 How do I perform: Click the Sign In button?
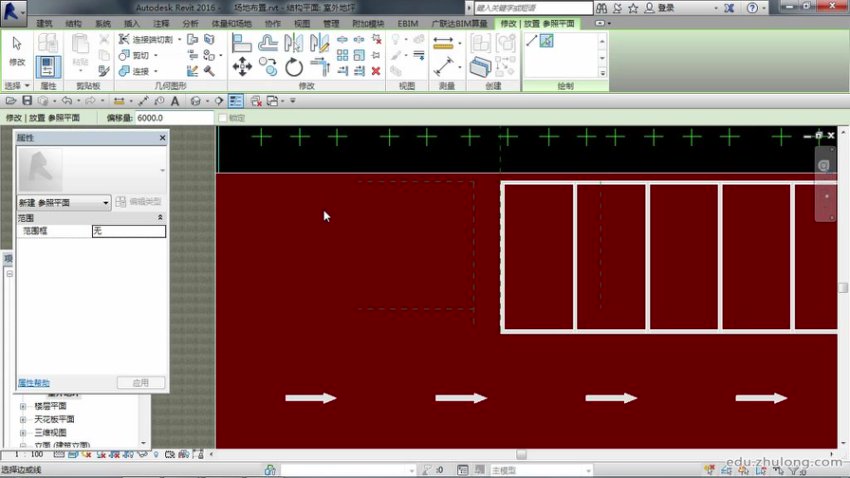(661, 8)
